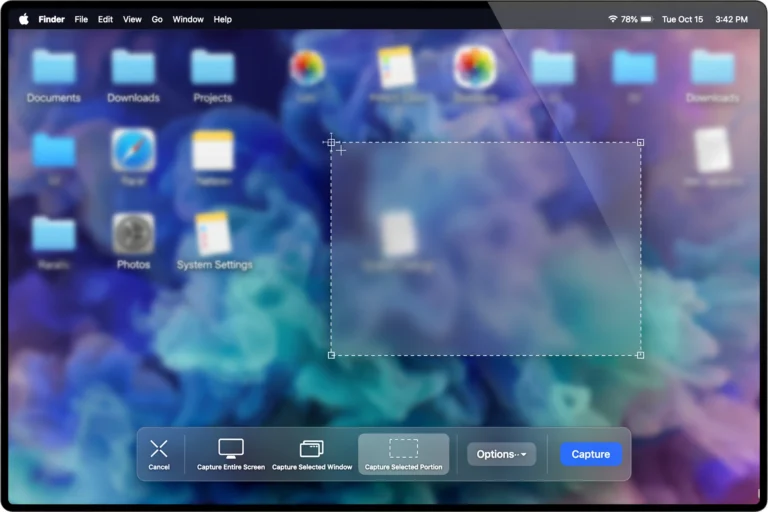Open the Apple menu
Image resolution: width=768 pixels, height=512 pixels.
(24, 19)
